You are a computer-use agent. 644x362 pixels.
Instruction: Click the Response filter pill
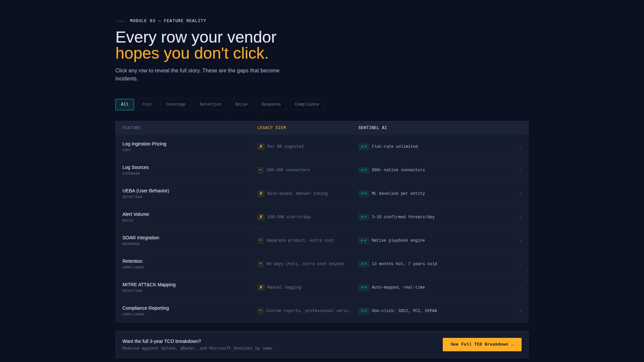[x=271, y=104]
